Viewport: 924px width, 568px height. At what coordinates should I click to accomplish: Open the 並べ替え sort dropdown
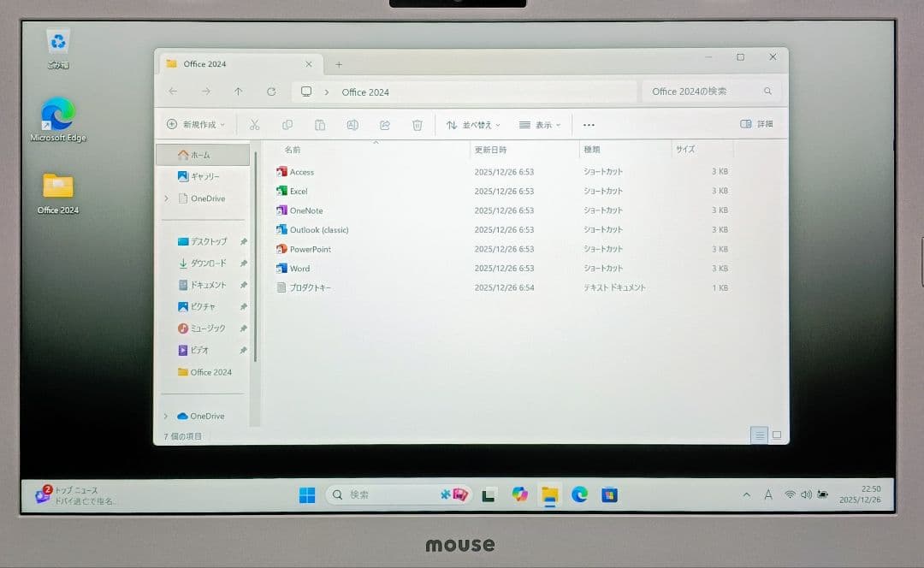pyautogui.click(x=473, y=124)
